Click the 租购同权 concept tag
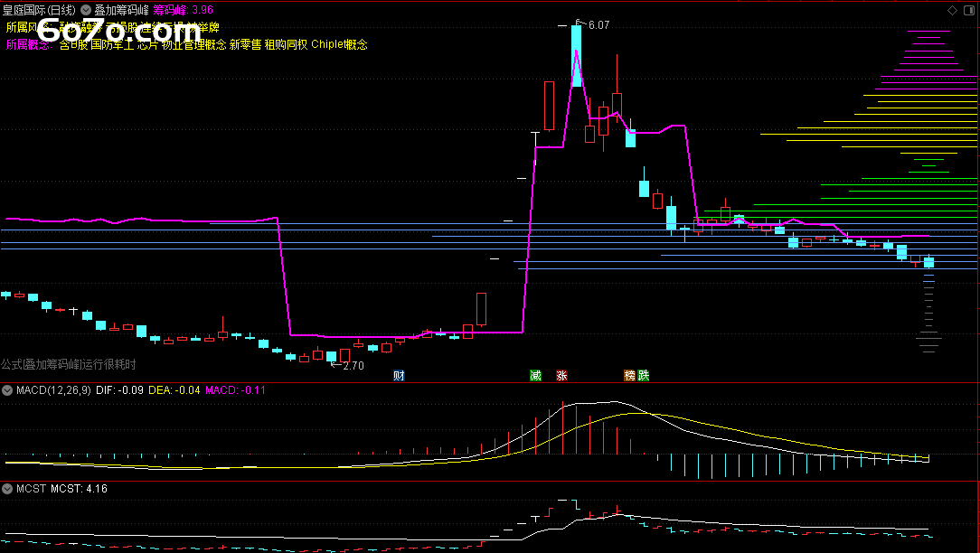980x553 pixels. coord(286,44)
